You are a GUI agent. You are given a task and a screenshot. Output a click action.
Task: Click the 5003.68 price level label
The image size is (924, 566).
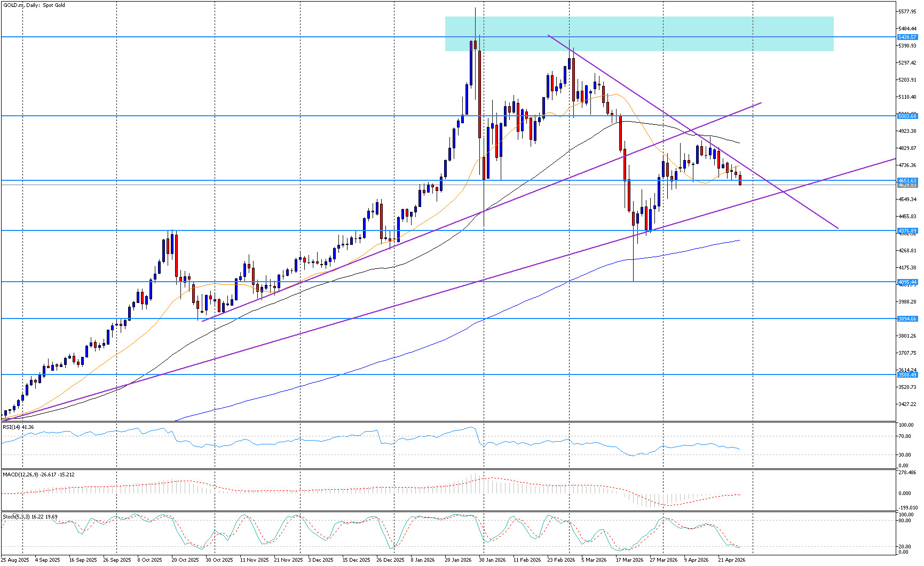click(x=907, y=116)
